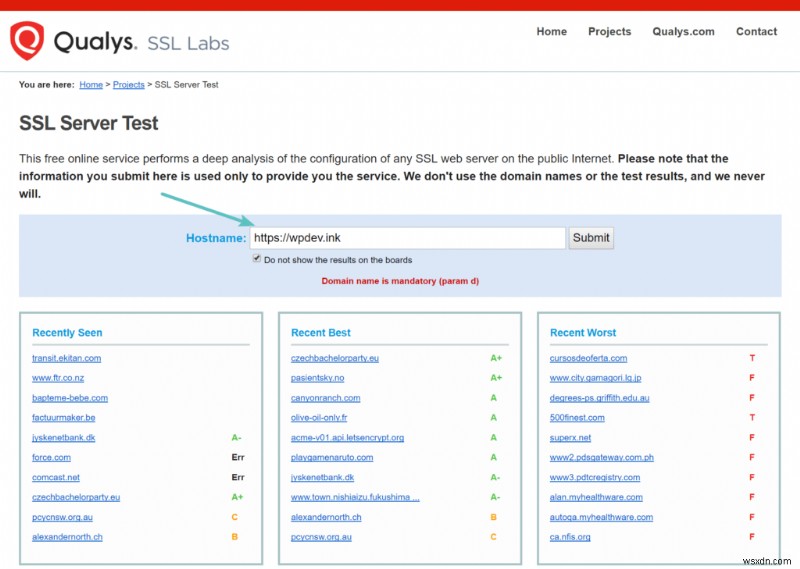
Task: Open www.city.gamagori.lg.jp link
Action: (595, 378)
